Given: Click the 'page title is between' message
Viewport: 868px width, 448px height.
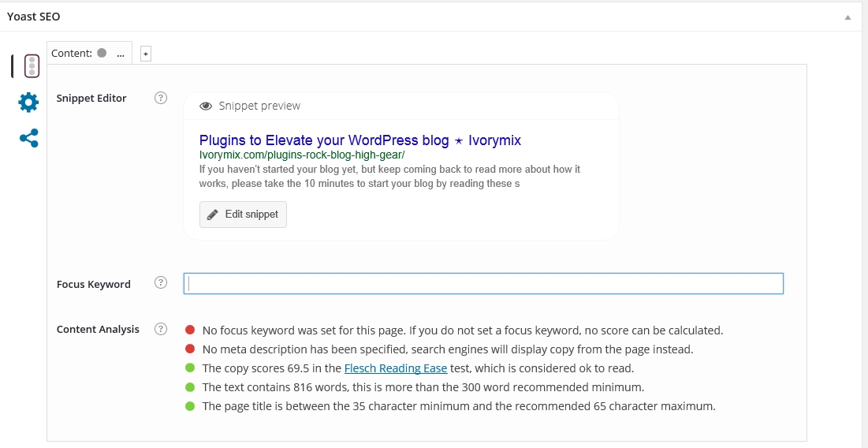Looking at the screenshot, I should [x=459, y=406].
